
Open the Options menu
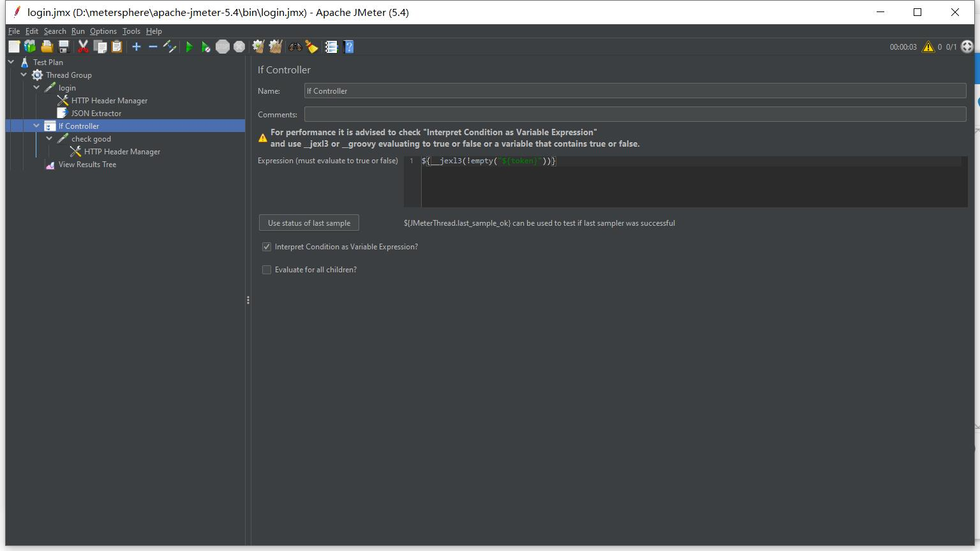click(x=103, y=31)
